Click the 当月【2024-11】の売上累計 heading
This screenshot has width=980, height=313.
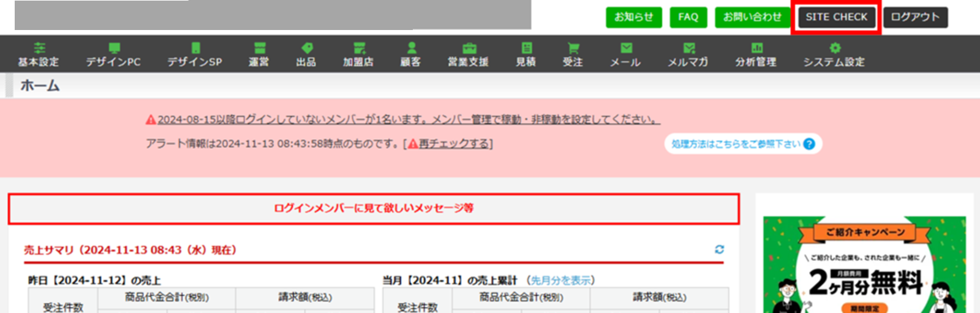click(450, 281)
